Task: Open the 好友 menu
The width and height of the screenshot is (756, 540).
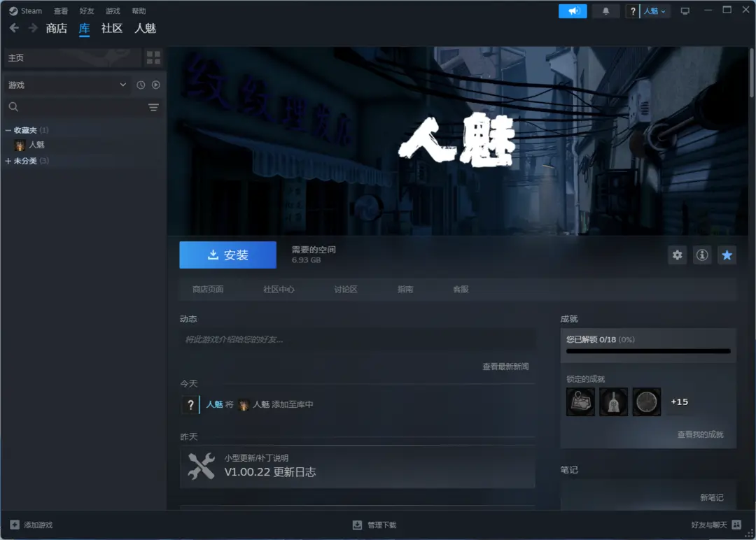Action: 87,10
